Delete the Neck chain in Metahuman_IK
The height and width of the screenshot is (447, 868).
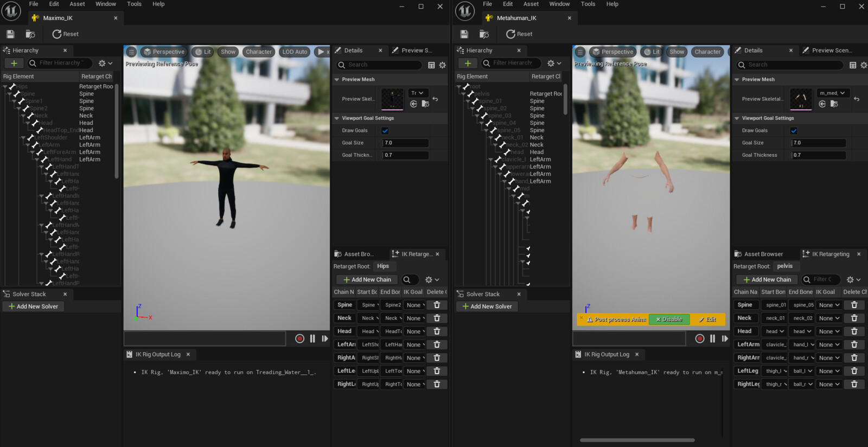(x=854, y=318)
